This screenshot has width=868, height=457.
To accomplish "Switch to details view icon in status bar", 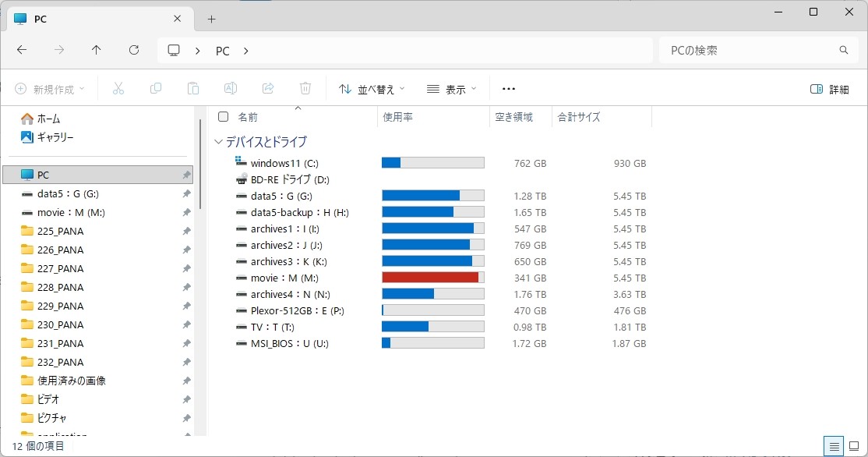I will point(834,447).
